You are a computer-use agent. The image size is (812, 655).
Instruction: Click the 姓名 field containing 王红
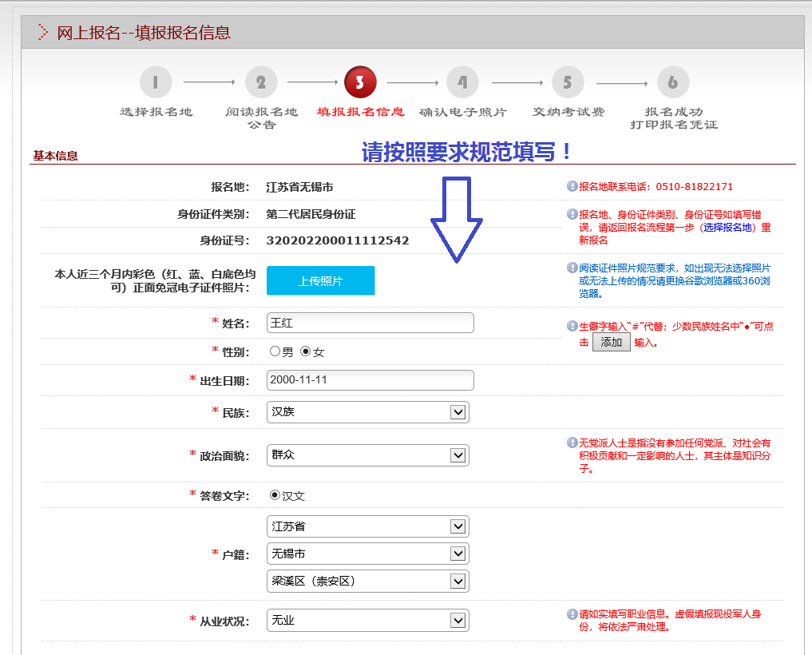pyautogui.click(x=370, y=323)
